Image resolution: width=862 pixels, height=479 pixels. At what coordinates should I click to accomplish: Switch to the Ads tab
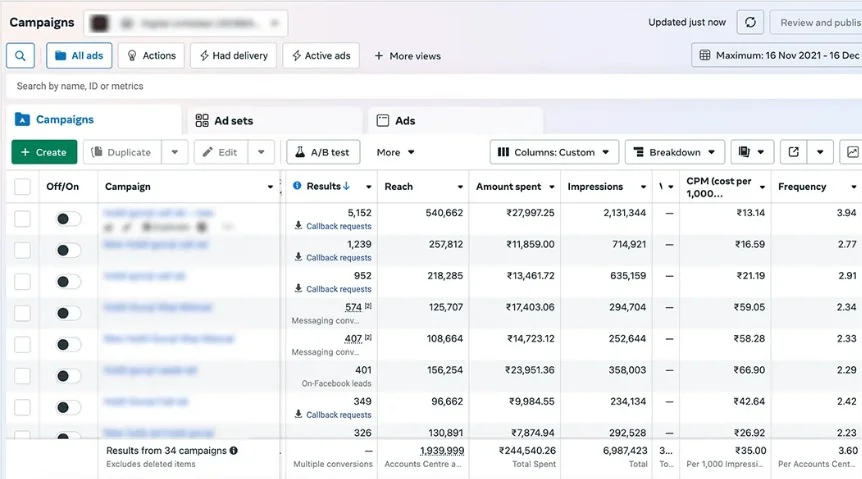pyautogui.click(x=396, y=120)
